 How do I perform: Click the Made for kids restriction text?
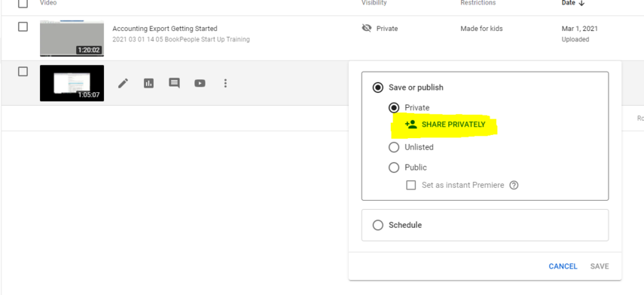click(x=481, y=29)
